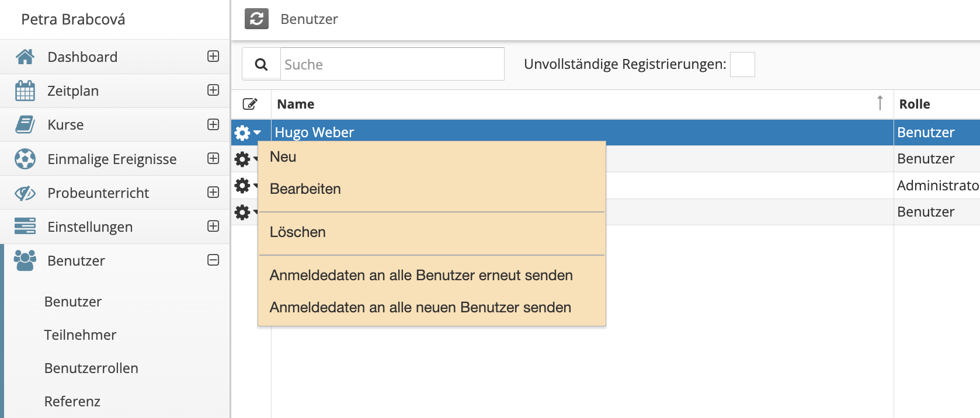Click the Probeunterricht eye icon
This screenshot has height=418, width=980.
pyautogui.click(x=25, y=193)
